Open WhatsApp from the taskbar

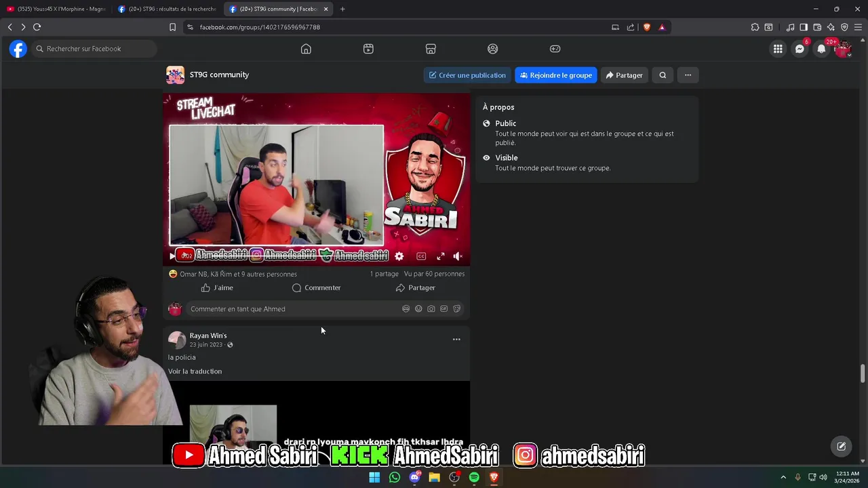click(395, 477)
